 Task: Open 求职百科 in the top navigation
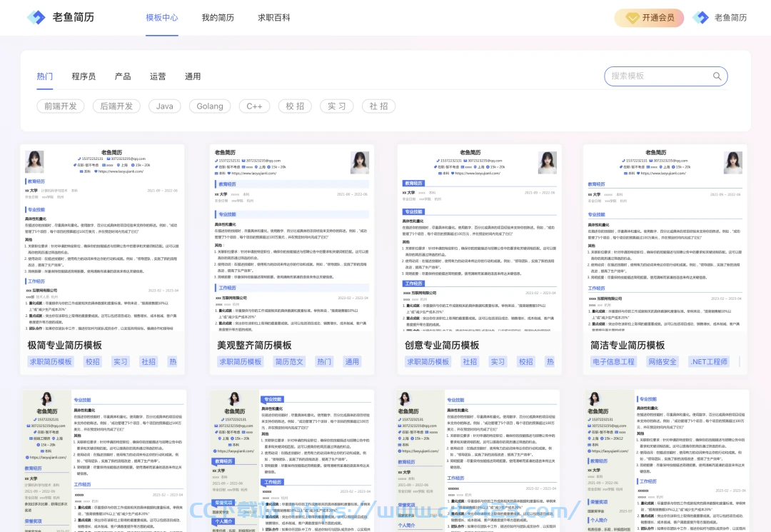click(274, 18)
